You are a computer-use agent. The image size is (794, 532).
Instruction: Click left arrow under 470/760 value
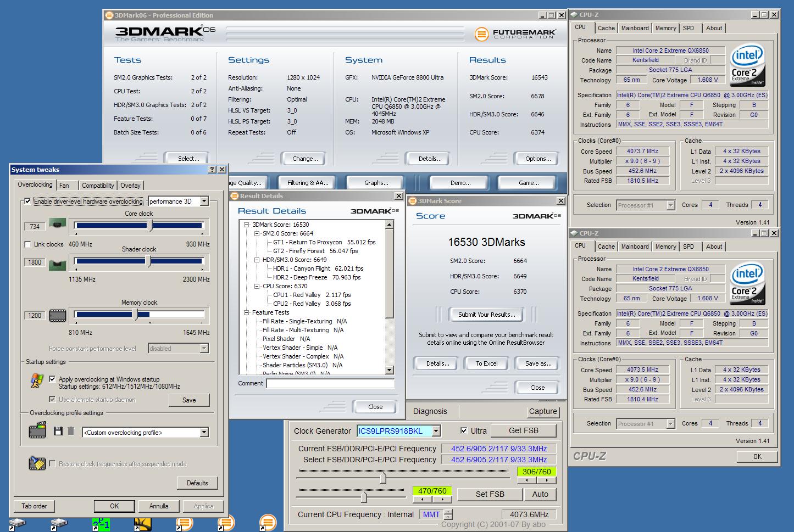pos(422,500)
